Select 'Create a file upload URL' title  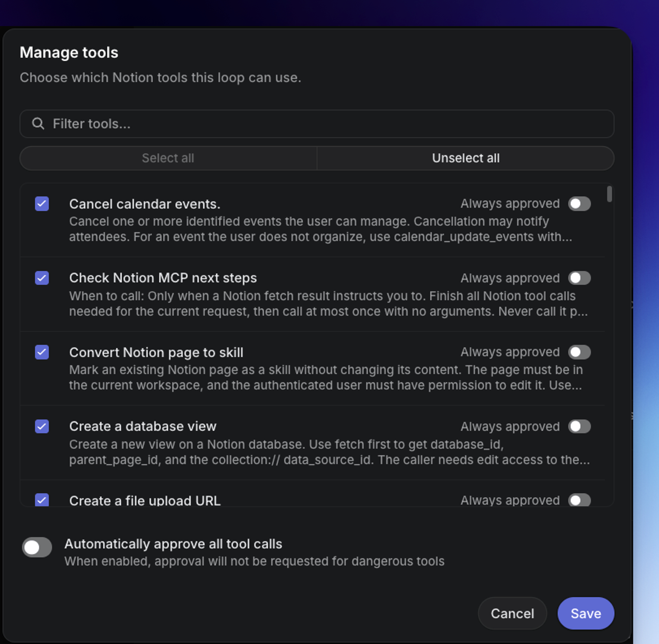click(145, 501)
